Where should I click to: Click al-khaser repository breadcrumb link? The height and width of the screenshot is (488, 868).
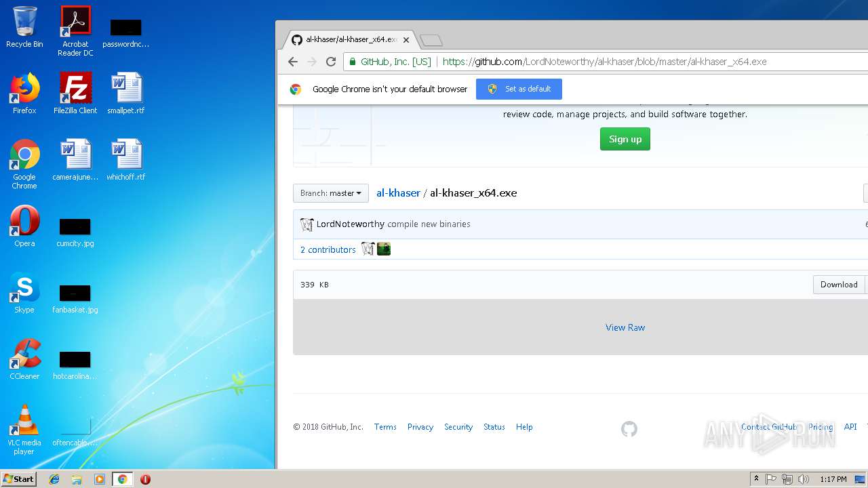398,193
